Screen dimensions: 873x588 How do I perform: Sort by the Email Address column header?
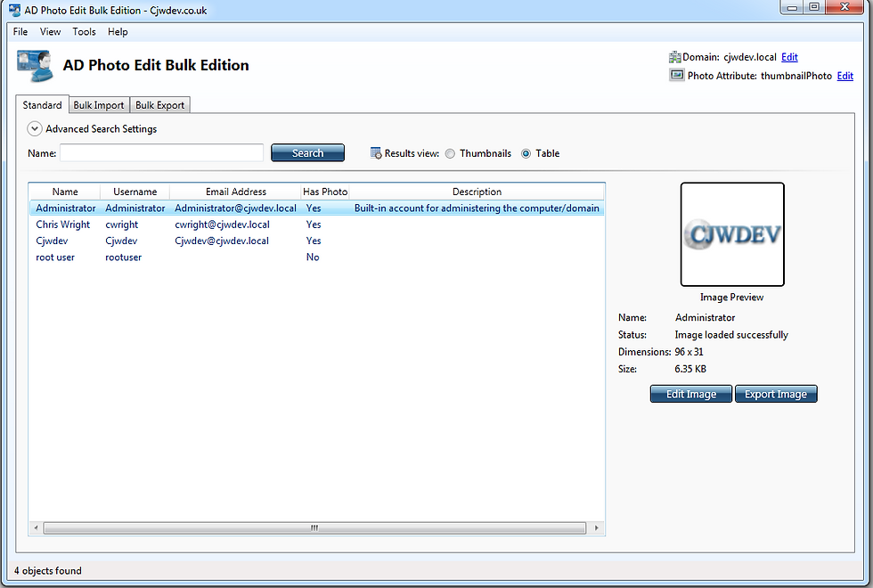click(x=235, y=192)
